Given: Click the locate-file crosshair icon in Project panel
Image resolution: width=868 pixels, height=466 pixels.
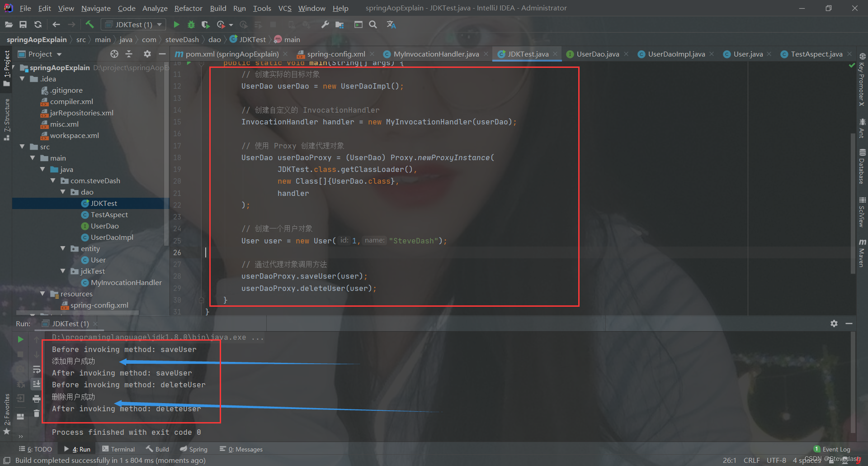Looking at the screenshot, I should [114, 54].
